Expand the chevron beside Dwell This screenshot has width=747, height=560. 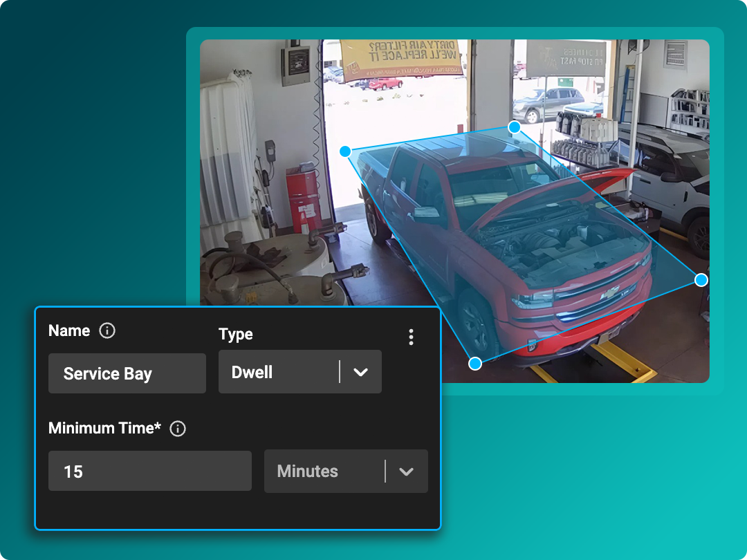(x=360, y=371)
